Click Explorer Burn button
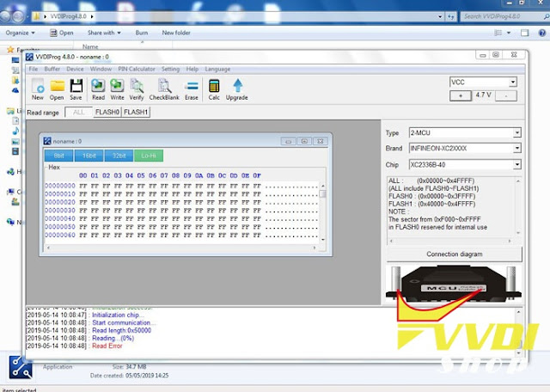 (141, 33)
